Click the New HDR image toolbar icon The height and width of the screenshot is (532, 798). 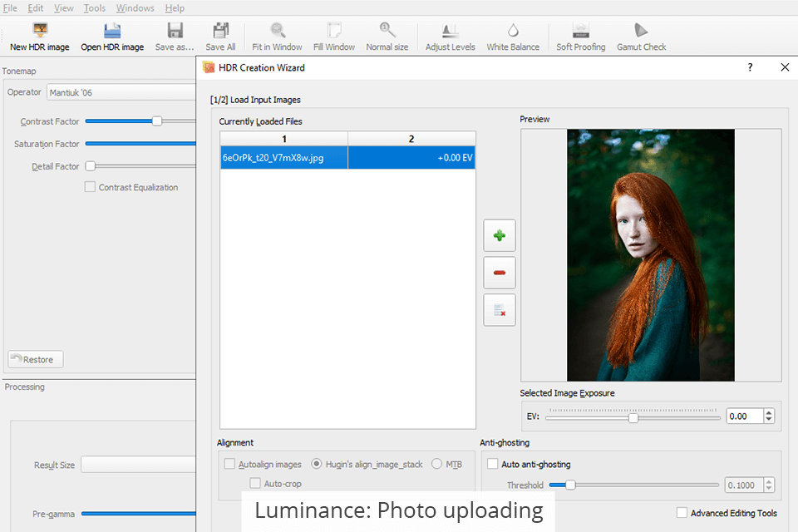point(40,30)
